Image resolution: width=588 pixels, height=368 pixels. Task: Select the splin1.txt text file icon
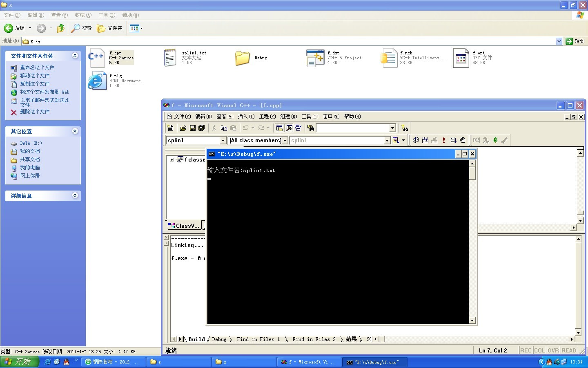pyautogui.click(x=170, y=58)
